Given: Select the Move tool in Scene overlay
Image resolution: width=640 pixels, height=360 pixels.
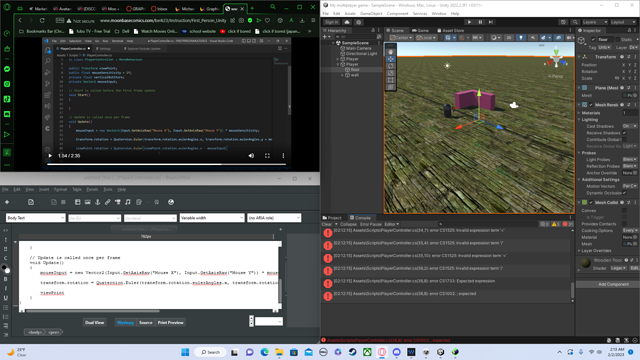Looking at the screenshot, I should click(391, 59).
